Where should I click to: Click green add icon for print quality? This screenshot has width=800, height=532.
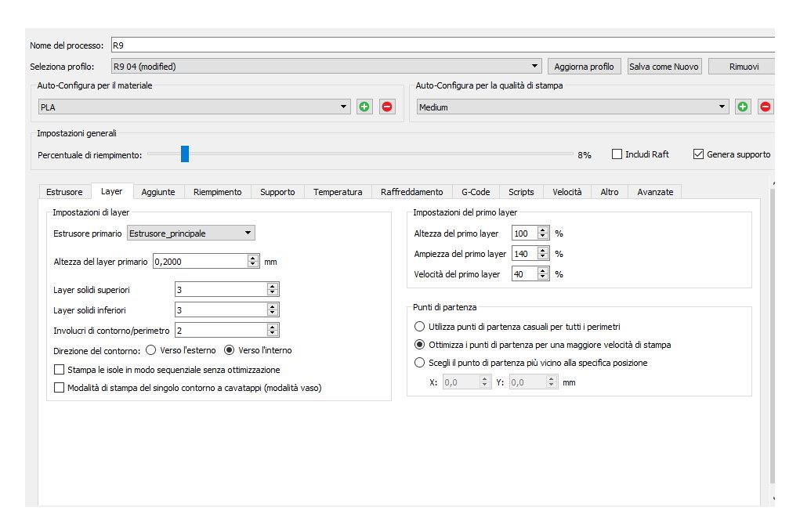[x=743, y=107]
